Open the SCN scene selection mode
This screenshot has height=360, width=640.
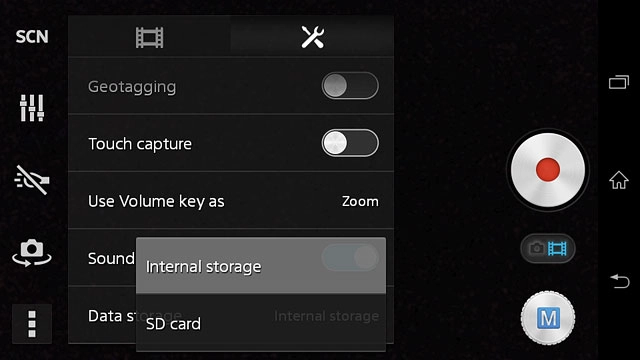(32, 37)
